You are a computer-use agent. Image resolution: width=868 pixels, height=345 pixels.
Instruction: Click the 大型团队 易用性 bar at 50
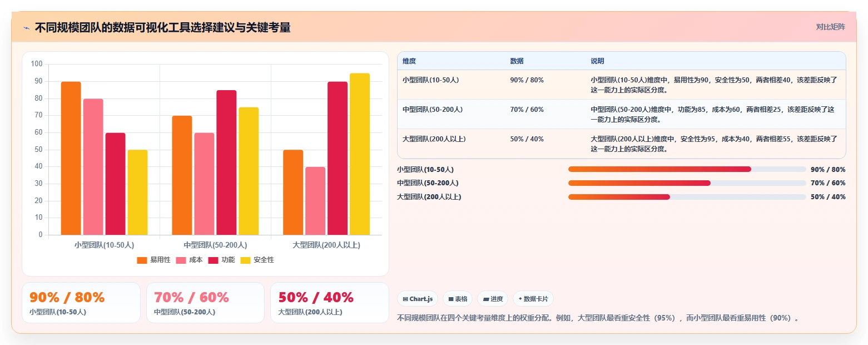tap(293, 193)
